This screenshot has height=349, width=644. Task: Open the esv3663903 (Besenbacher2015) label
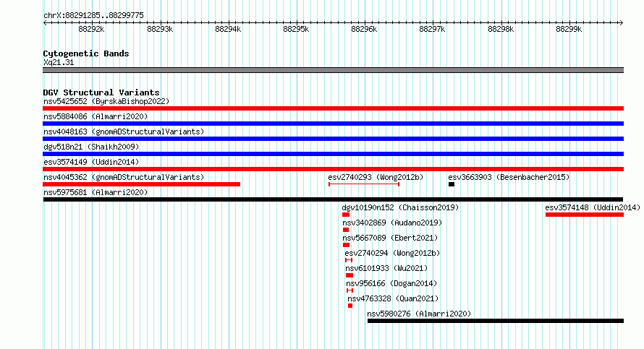[509, 177]
